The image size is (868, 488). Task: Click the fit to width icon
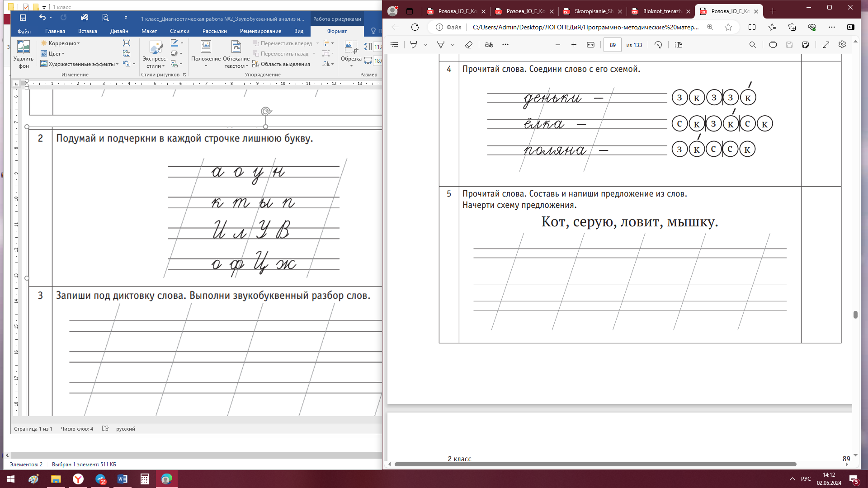590,45
